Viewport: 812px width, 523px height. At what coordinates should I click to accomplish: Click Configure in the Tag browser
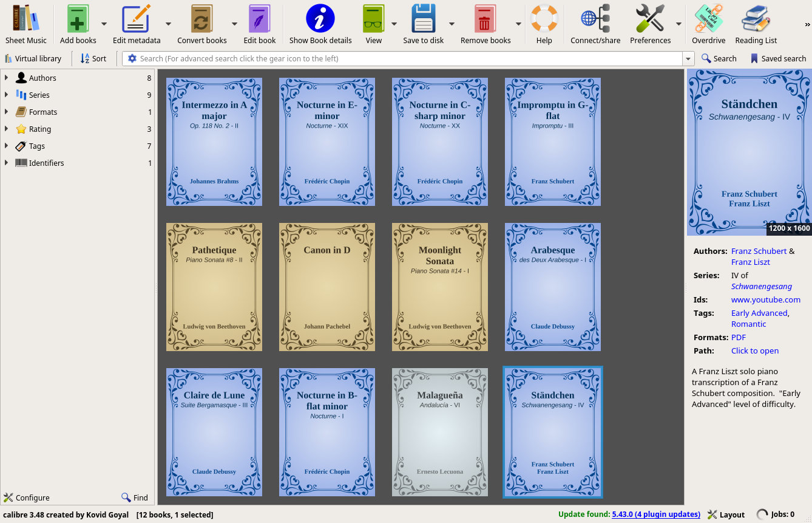(27, 497)
